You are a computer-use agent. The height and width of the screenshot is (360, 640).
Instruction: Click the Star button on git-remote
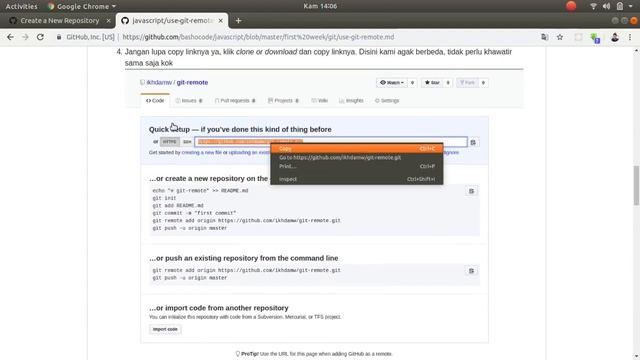click(x=432, y=82)
